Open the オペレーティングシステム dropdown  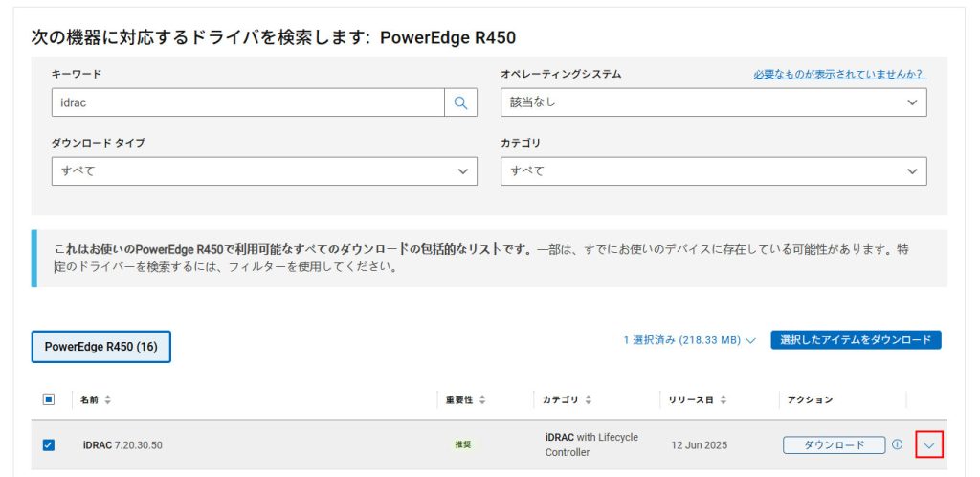713,102
